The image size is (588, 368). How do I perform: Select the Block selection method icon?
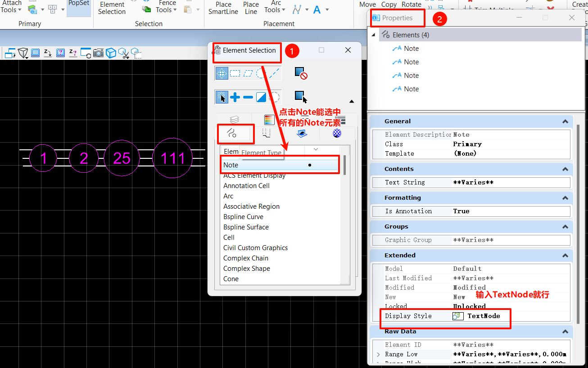pyautogui.click(x=235, y=73)
